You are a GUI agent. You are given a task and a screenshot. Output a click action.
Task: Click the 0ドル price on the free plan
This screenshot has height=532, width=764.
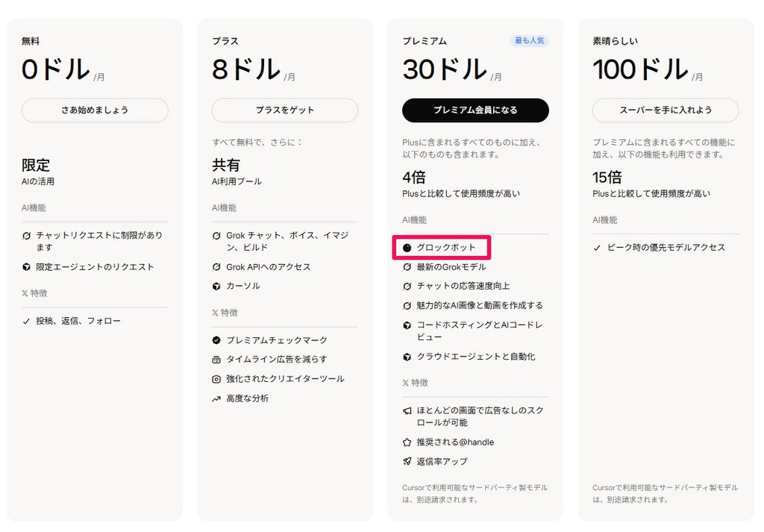point(56,69)
